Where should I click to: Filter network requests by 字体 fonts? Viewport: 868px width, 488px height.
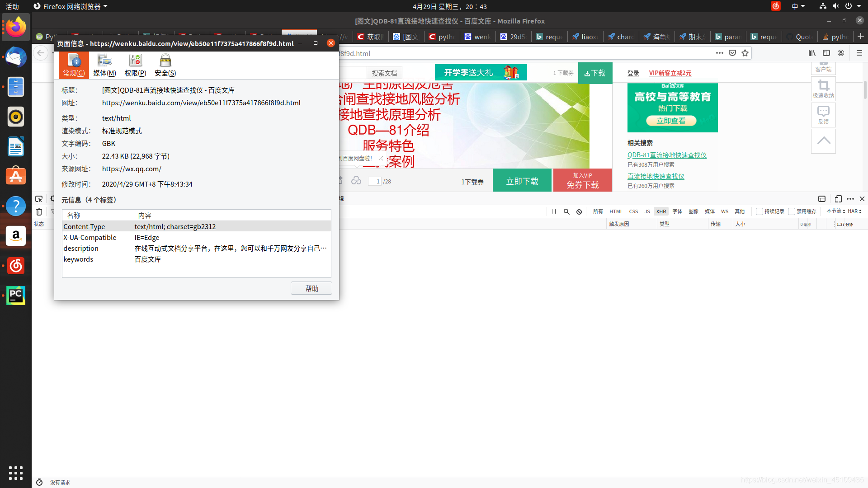pos(677,211)
